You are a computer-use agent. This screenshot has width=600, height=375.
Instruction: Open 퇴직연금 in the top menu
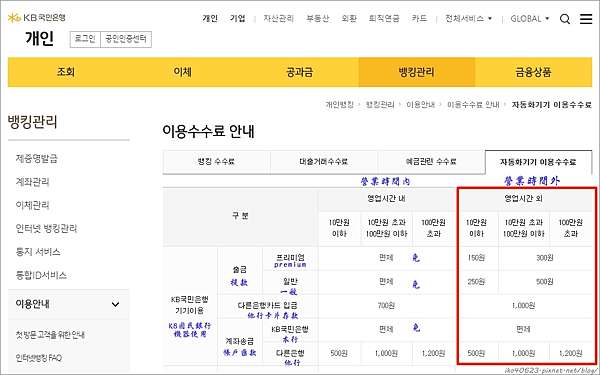coord(384,18)
